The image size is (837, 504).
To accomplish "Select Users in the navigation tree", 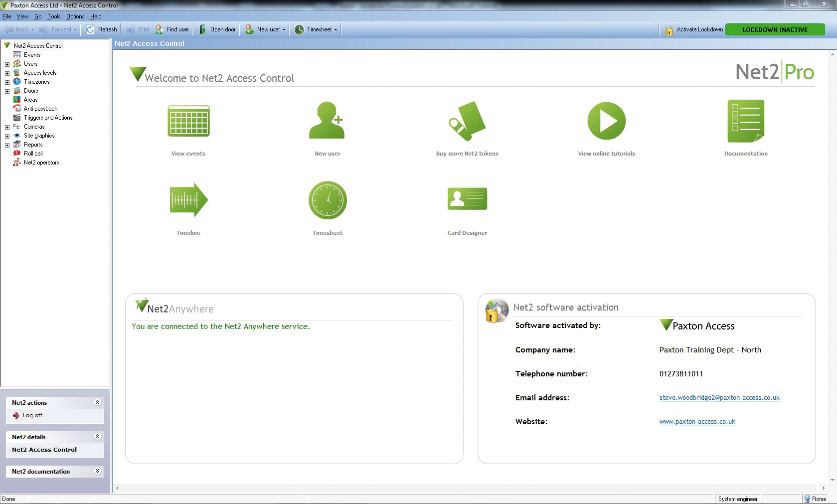I will [x=30, y=64].
